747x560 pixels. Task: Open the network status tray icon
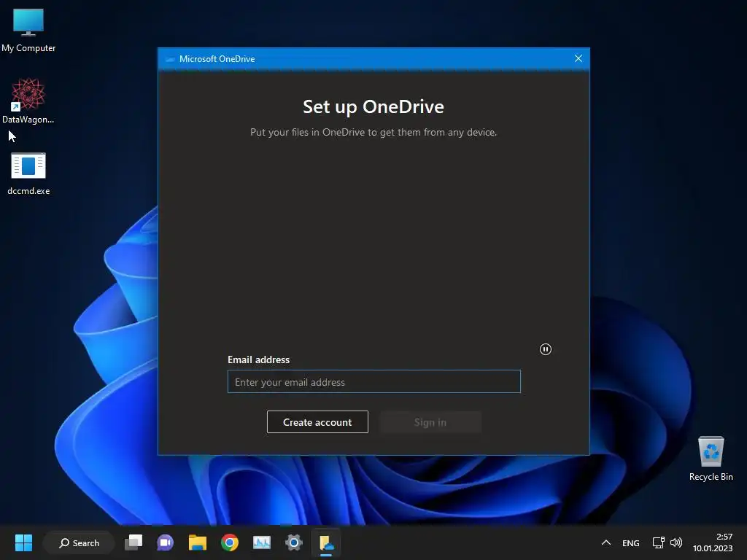coord(659,542)
